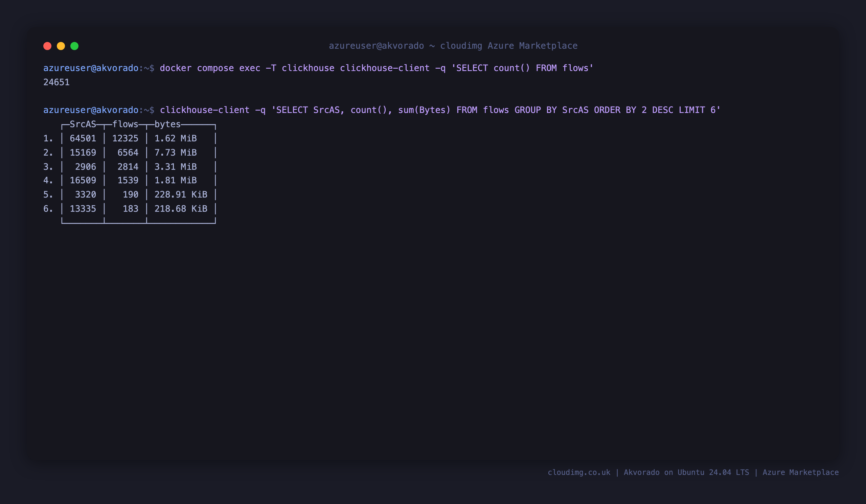Select the flows value 1539
This screenshot has height=504, width=866.
click(x=128, y=180)
